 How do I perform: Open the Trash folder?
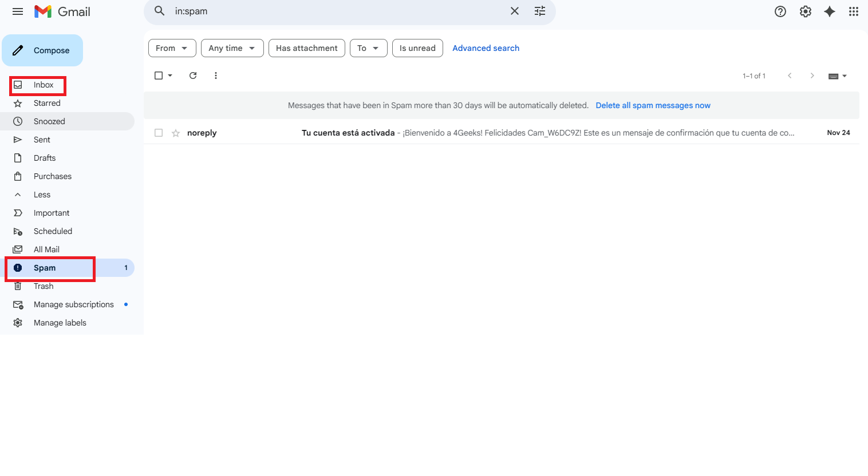[44, 286]
